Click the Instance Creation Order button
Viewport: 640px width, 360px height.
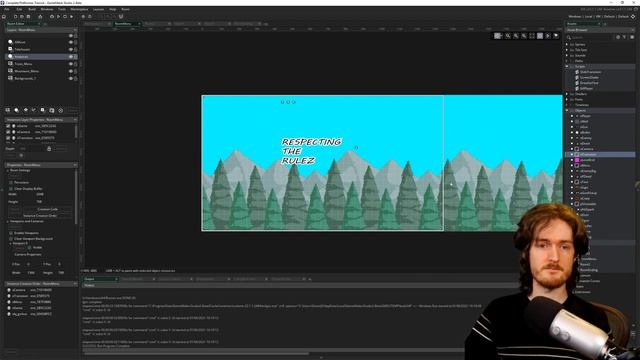pos(40,216)
